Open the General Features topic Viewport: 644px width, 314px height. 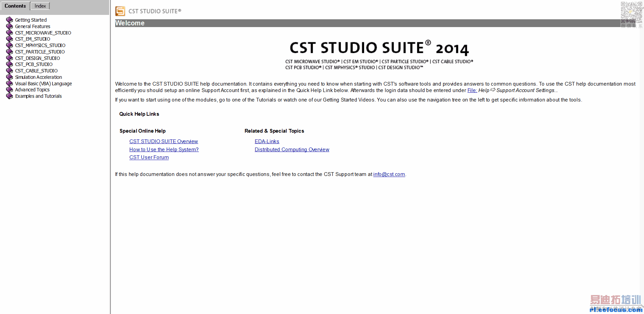pyautogui.click(x=33, y=26)
